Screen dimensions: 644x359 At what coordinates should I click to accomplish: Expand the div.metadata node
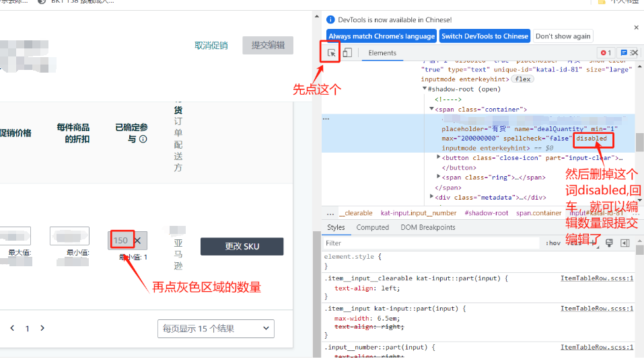(x=432, y=197)
